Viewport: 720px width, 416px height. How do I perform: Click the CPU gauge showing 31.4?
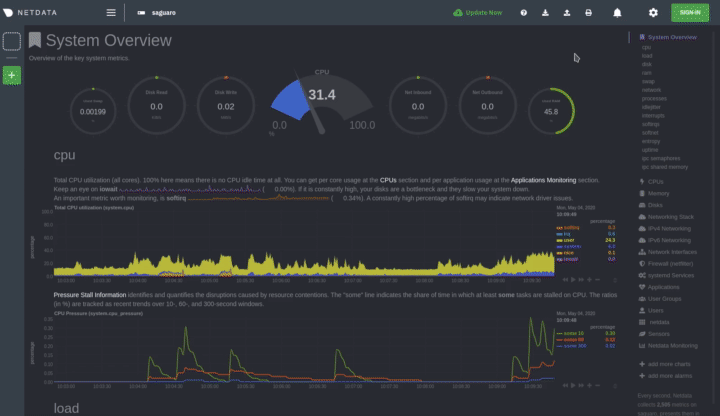[x=321, y=101]
